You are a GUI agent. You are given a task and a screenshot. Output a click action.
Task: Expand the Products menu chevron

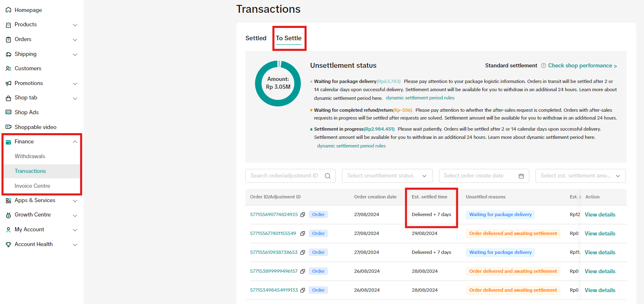click(75, 25)
